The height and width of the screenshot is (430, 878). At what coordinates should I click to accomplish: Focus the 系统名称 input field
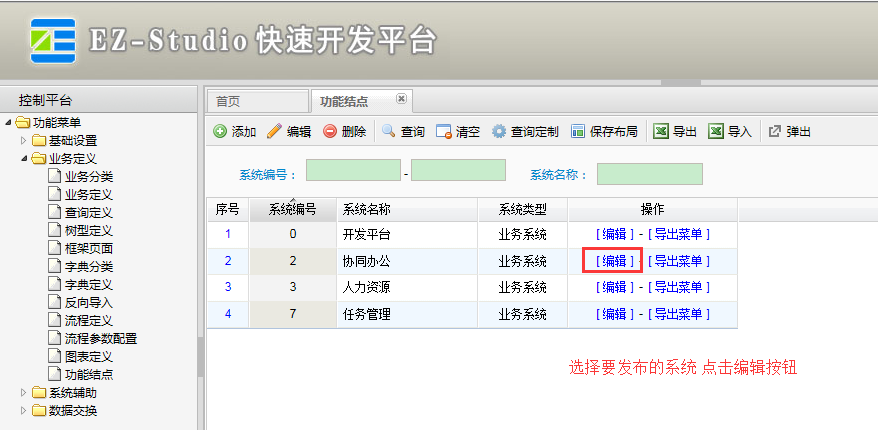click(x=650, y=174)
